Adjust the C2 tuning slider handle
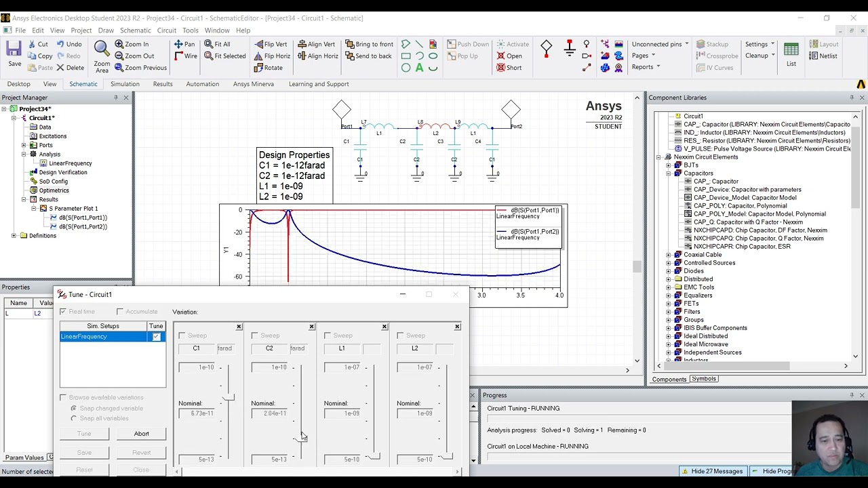This screenshot has height=488, width=868. pyautogui.click(x=300, y=439)
